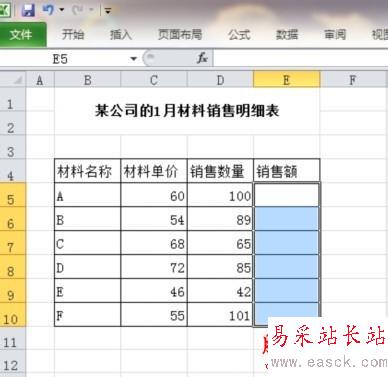Click material name cell D
Image resolution: width=388 pixels, height=377 pixels.
[88, 267]
